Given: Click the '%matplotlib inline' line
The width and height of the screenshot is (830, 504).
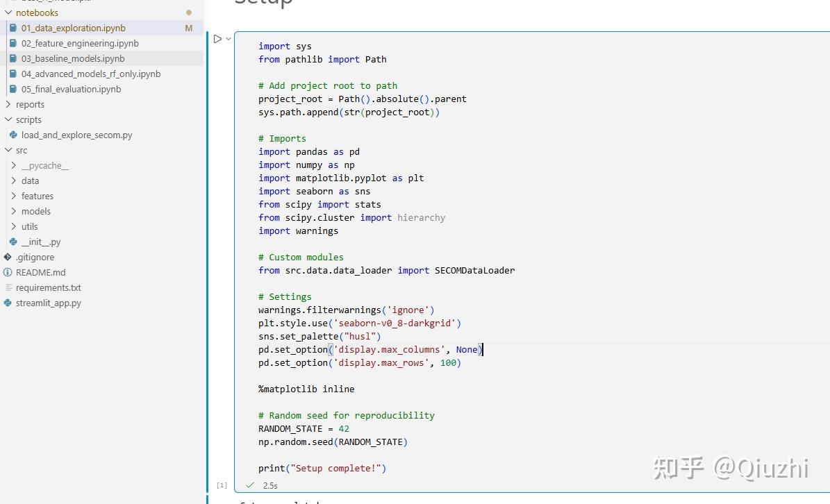Looking at the screenshot, I should (306, 389).
